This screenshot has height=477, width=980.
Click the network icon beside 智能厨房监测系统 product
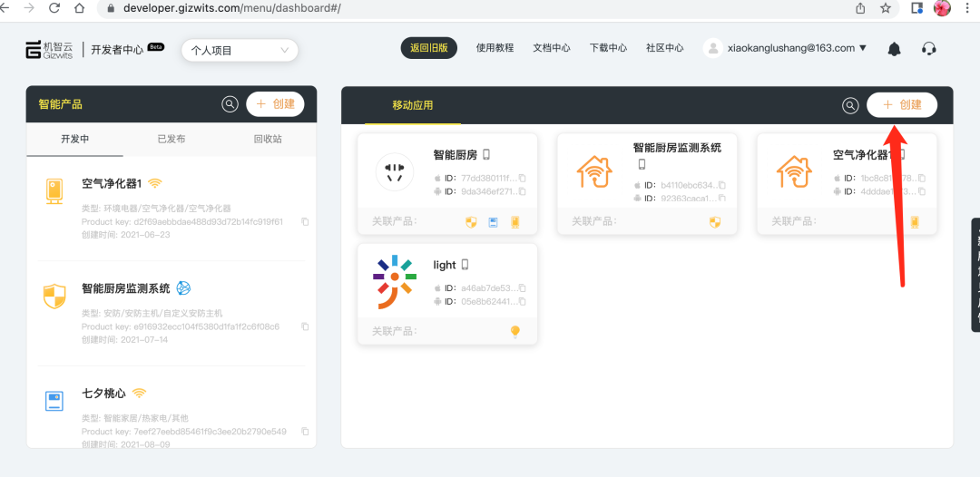coord(183,287)
